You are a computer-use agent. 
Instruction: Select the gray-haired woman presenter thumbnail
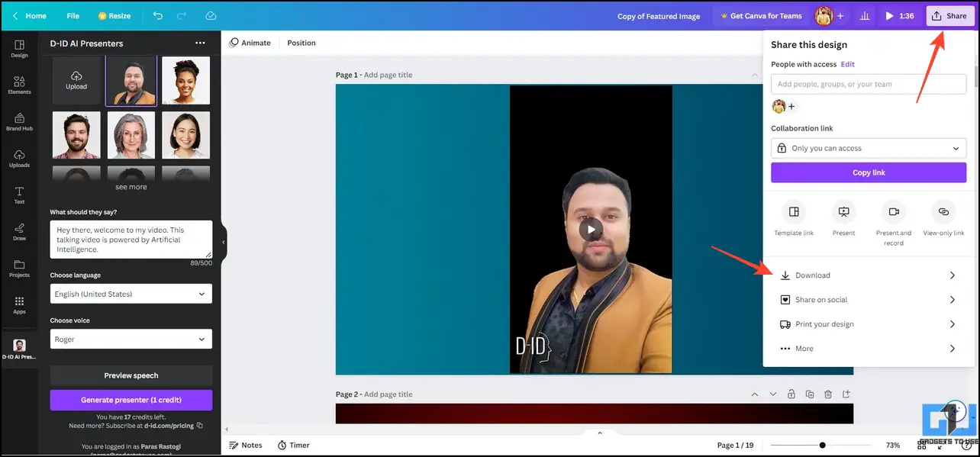coord(131,135)
